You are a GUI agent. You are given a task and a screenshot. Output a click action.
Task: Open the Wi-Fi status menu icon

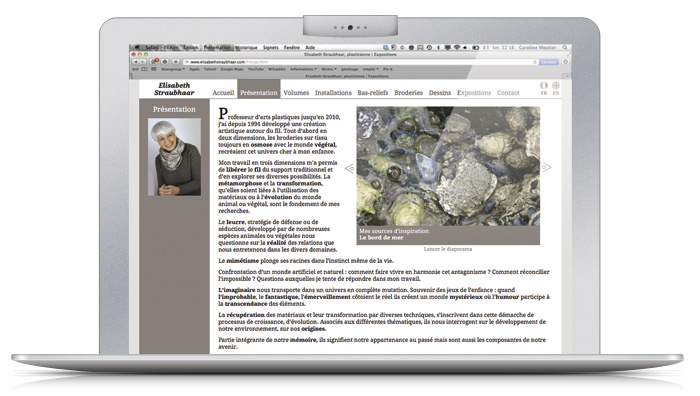[x=457, y=47]
